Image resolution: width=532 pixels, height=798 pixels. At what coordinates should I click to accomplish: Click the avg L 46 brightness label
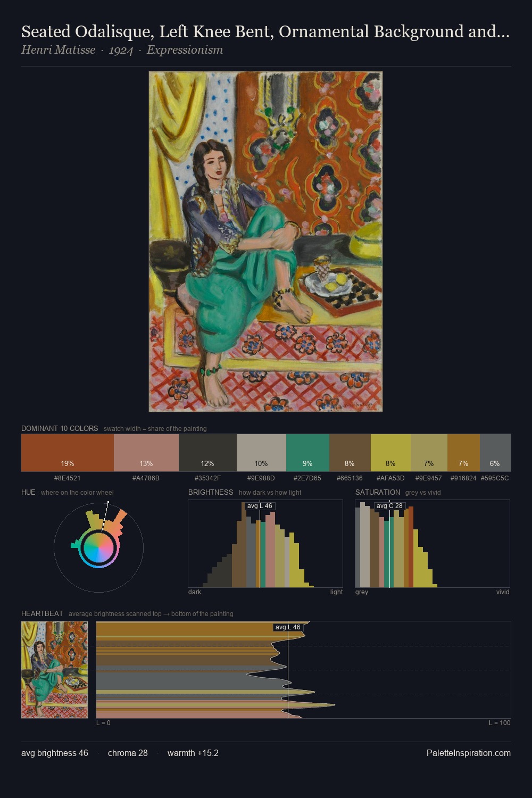(x=260, y=506)
